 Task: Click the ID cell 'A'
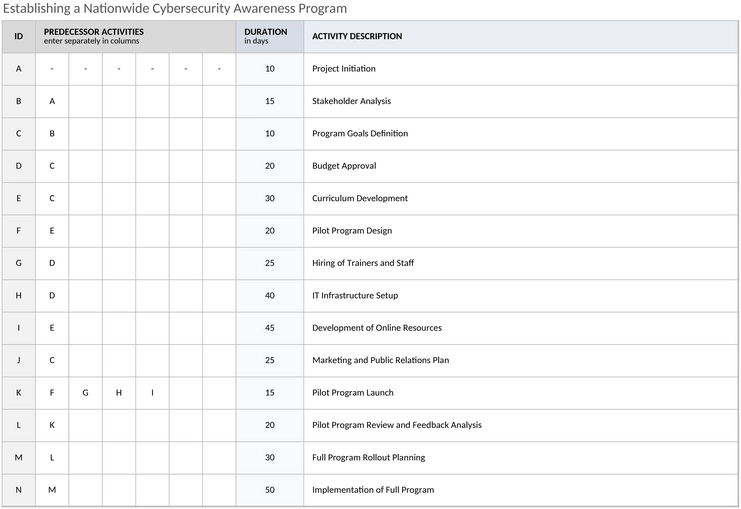click(18, 69)
